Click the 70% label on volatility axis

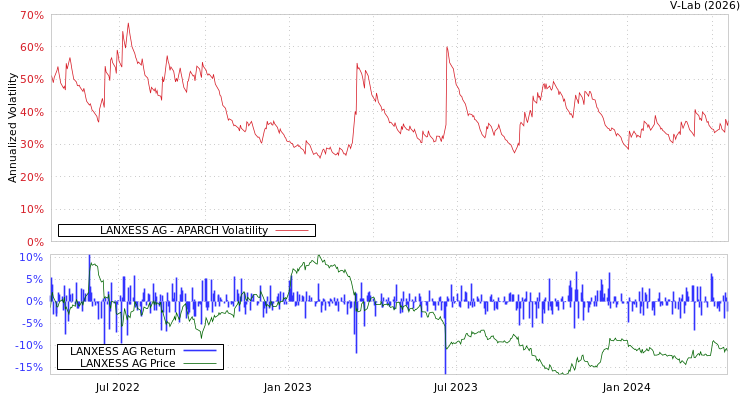[31, 16]
